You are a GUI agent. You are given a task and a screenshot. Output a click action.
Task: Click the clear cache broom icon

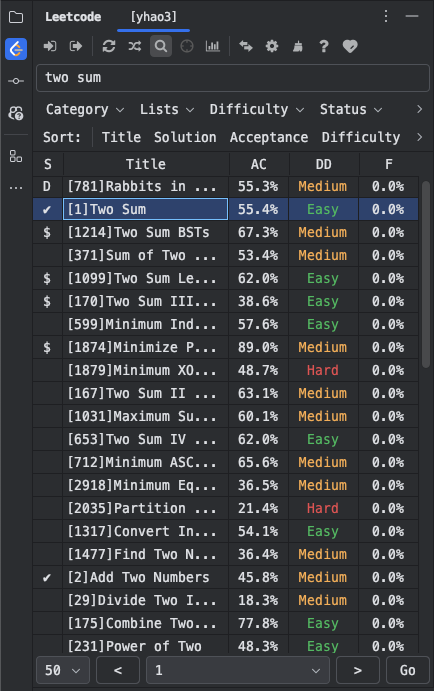298,46
